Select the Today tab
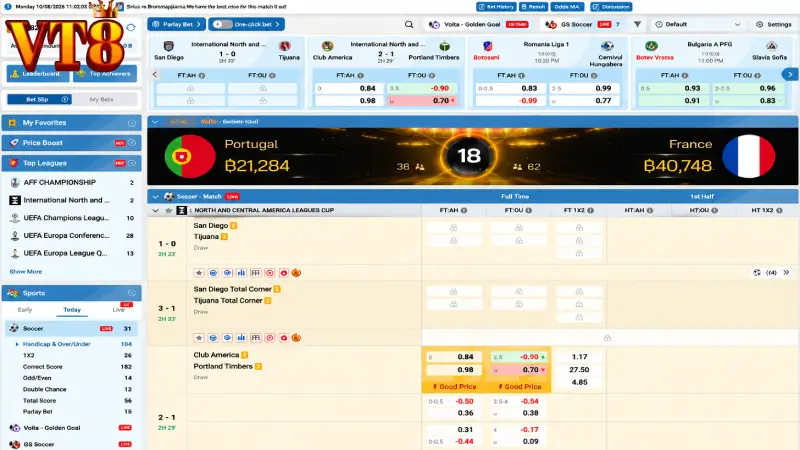 [x=72, y=310]
